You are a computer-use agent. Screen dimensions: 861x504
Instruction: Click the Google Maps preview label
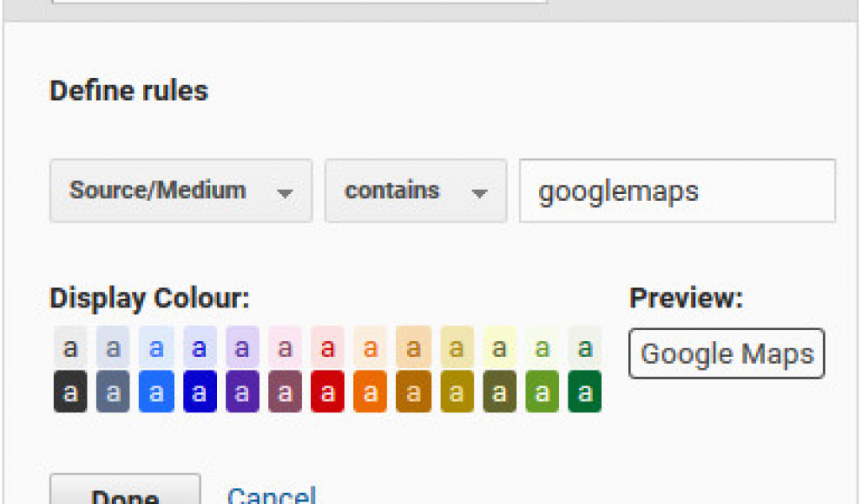pyautogui.click(x=726, y=354)
